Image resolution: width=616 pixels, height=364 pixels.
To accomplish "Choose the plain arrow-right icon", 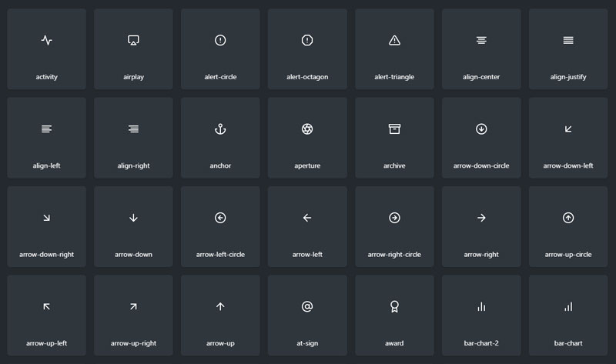I will [481, 218].
